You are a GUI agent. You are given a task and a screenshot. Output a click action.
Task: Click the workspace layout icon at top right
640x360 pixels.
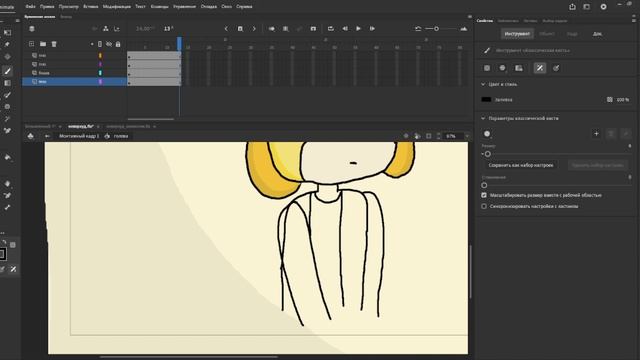[587, 7]
